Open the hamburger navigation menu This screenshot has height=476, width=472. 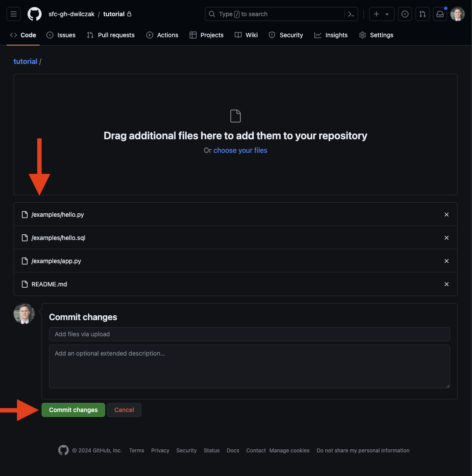(x=14, y=14)
